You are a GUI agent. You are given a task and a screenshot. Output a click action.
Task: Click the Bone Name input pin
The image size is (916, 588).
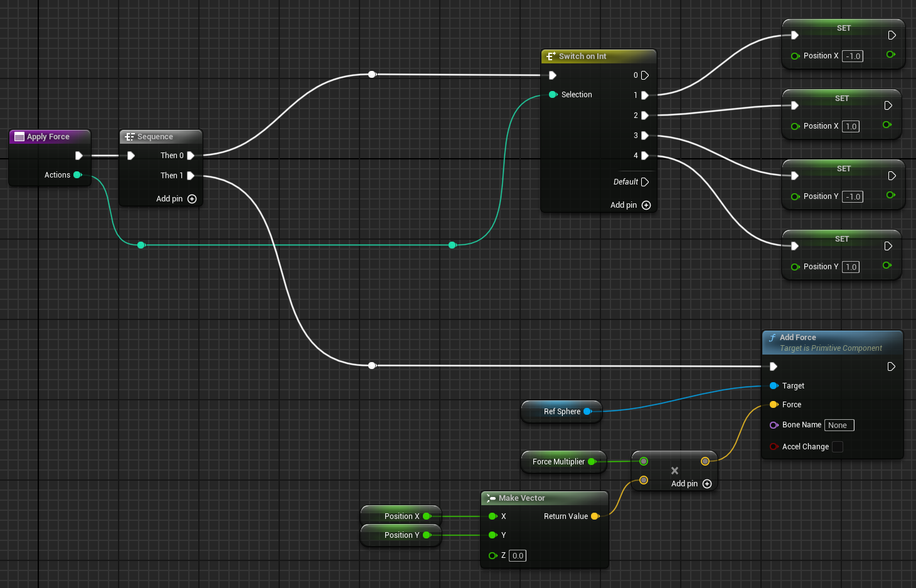774,425
